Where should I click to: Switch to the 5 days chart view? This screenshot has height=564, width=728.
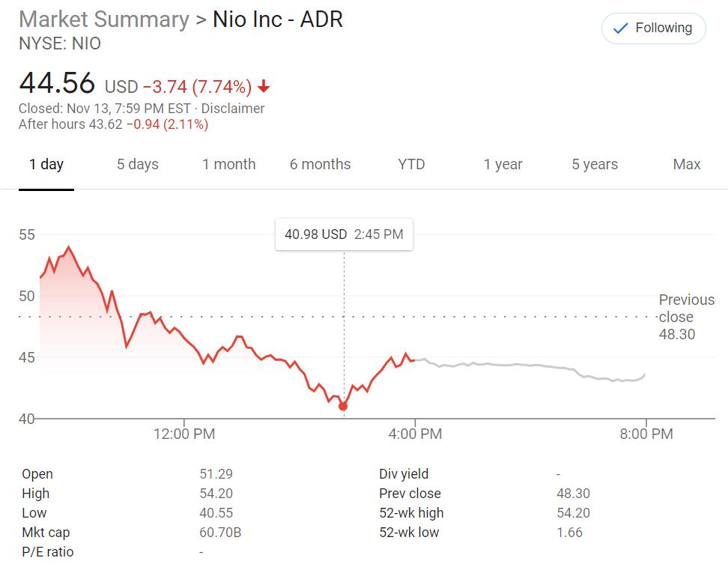point(137,164)
